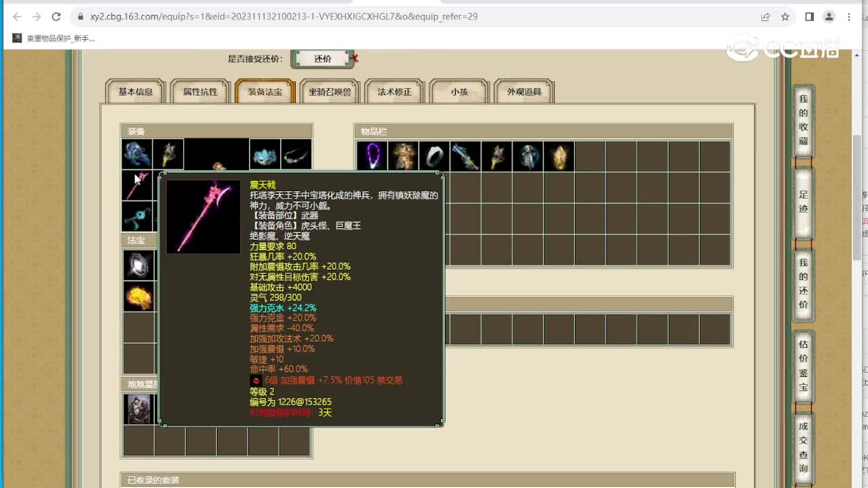Click the 灵气 298/300 line
868x488 pixels.
click(275, 298)
